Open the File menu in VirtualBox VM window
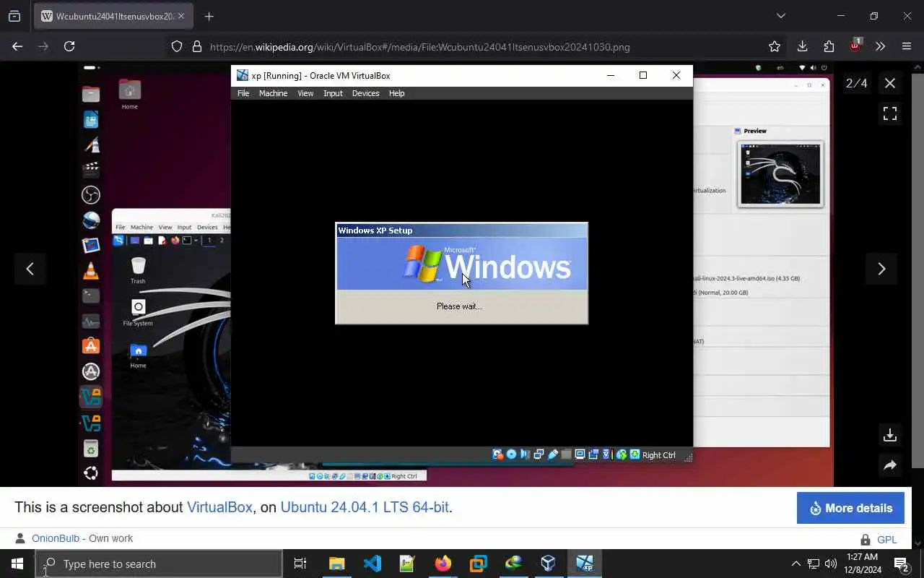The width and height of the screenshot is (924, 578). click(x=243, y=93)
